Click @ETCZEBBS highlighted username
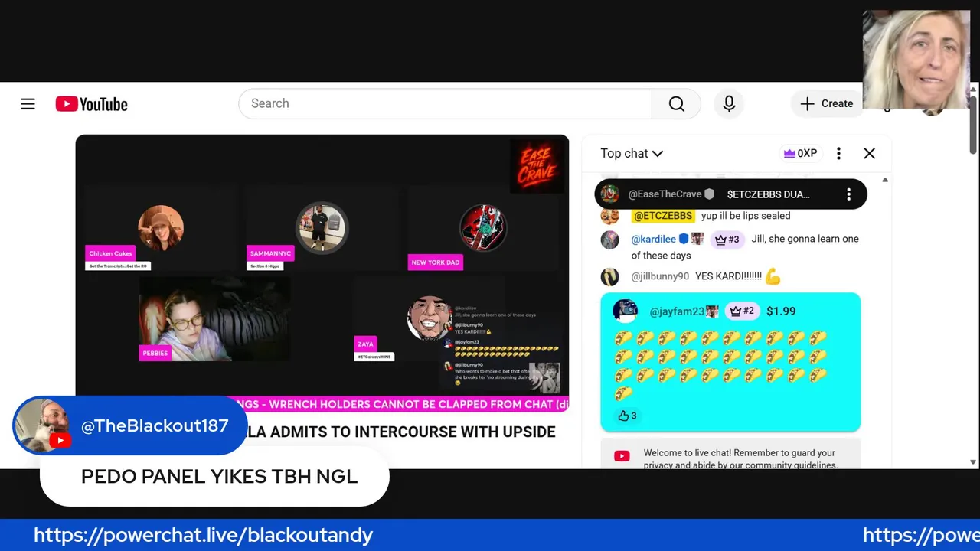 (x=663, y=216)
